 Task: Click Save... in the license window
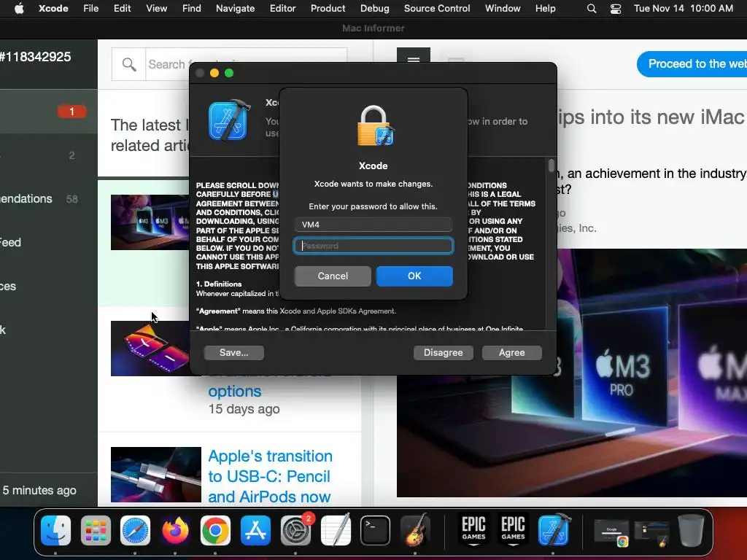[234, 353]
